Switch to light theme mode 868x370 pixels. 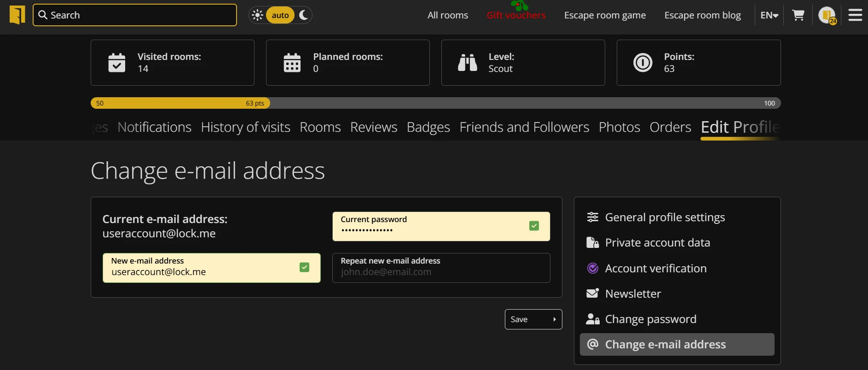pyautogui.click(x=258, y=15)
